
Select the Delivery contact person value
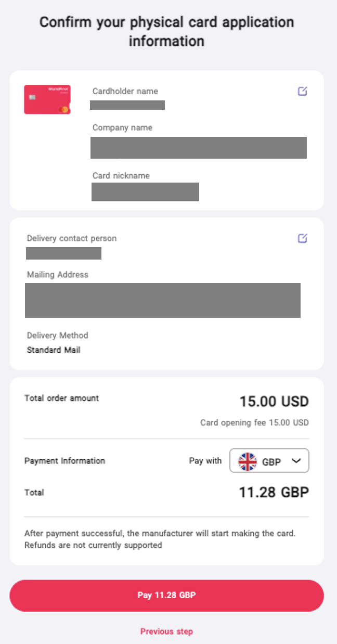click(x=63, y=254)
